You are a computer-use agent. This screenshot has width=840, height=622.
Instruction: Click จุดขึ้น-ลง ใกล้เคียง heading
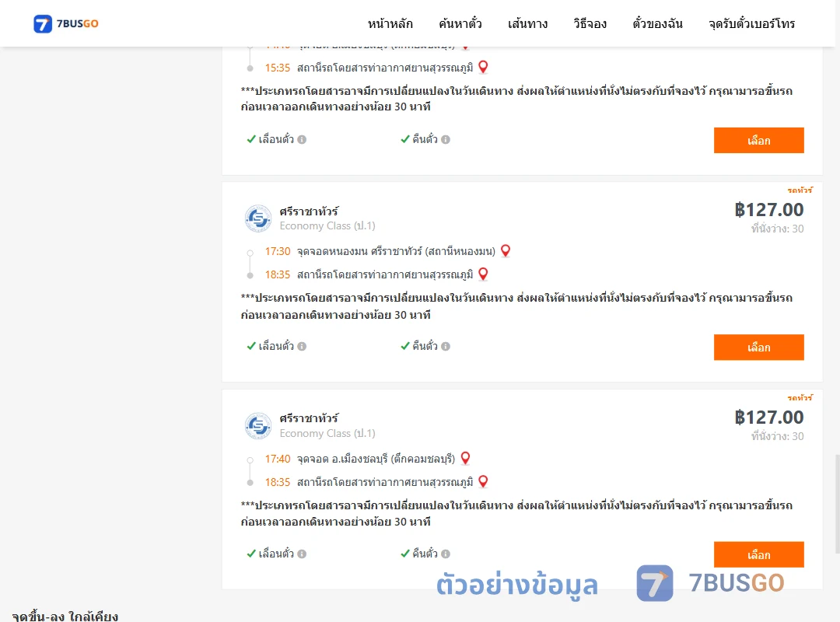(65, 616)
